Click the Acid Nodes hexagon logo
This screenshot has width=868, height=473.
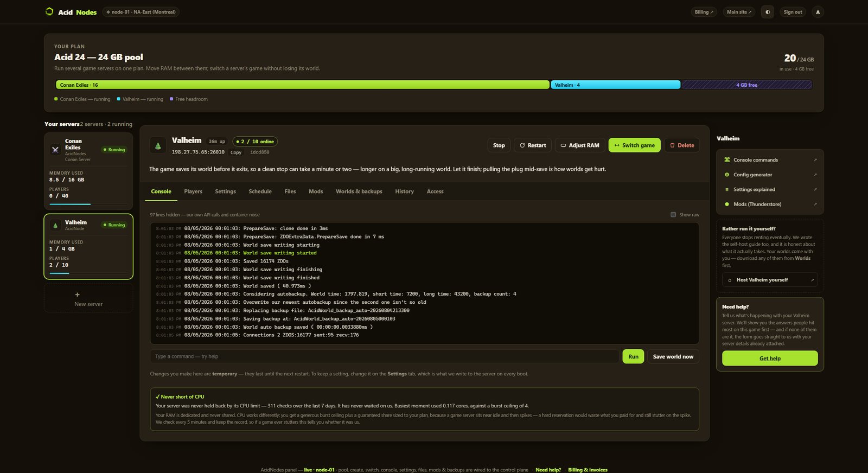(x=49, y=11)
